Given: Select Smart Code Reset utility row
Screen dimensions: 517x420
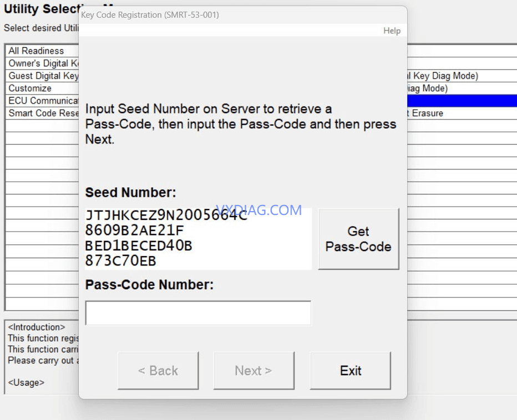Looking at the screenshot, I should point(42,113).
